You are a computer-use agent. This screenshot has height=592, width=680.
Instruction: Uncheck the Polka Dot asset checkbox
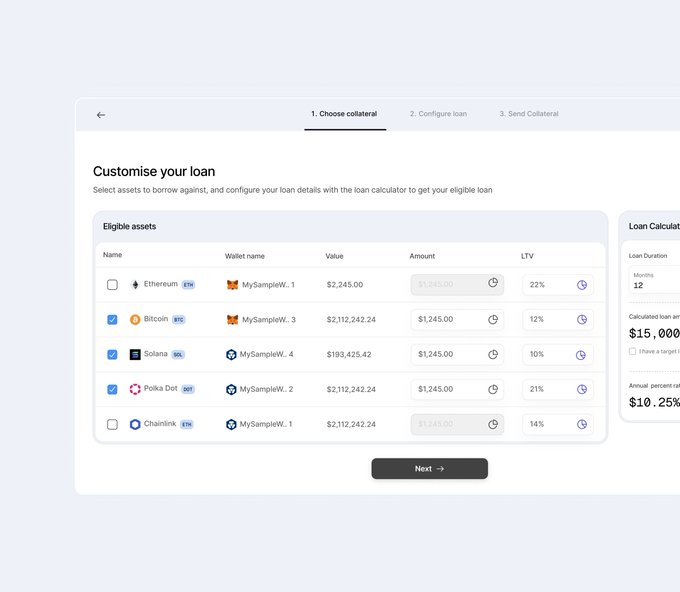[112, 389]
